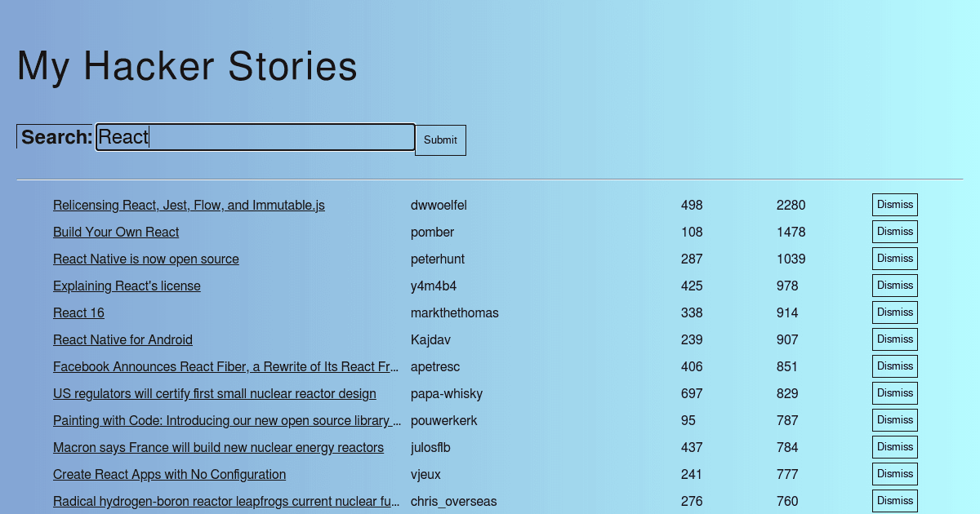Dismiss the "Create React Apps with No Configuration" story
This screenshot has height=514, width=980.
click(x=894, y=473)
